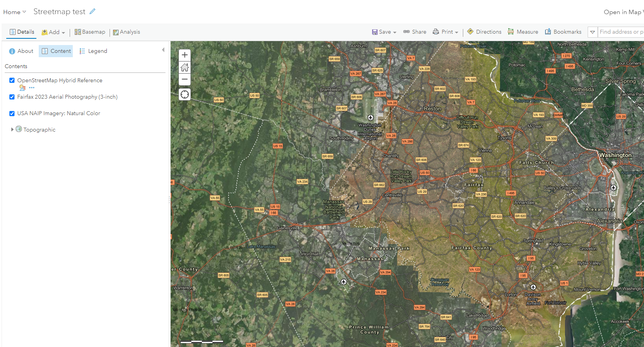The height and width of the screenshot is (347, 644).
Task: Toggle Fairfax 2023 Aerial Photography layer
Action: tap(12, 97)
